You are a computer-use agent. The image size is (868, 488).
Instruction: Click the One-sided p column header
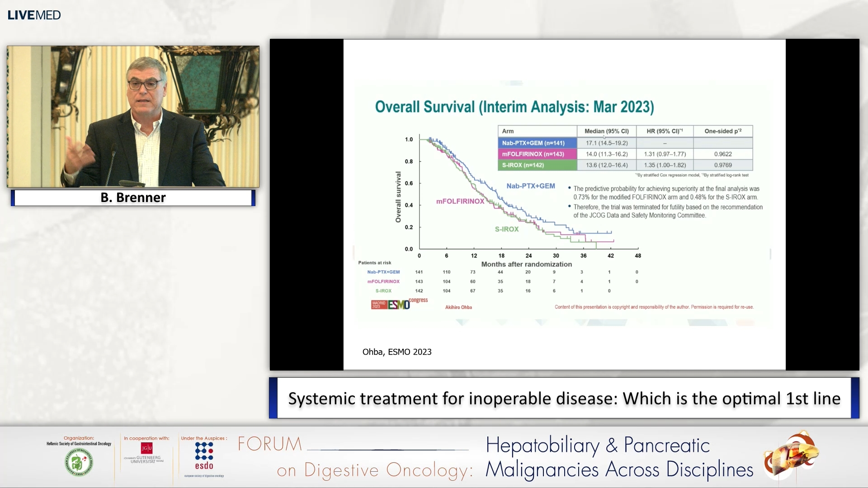723,131
